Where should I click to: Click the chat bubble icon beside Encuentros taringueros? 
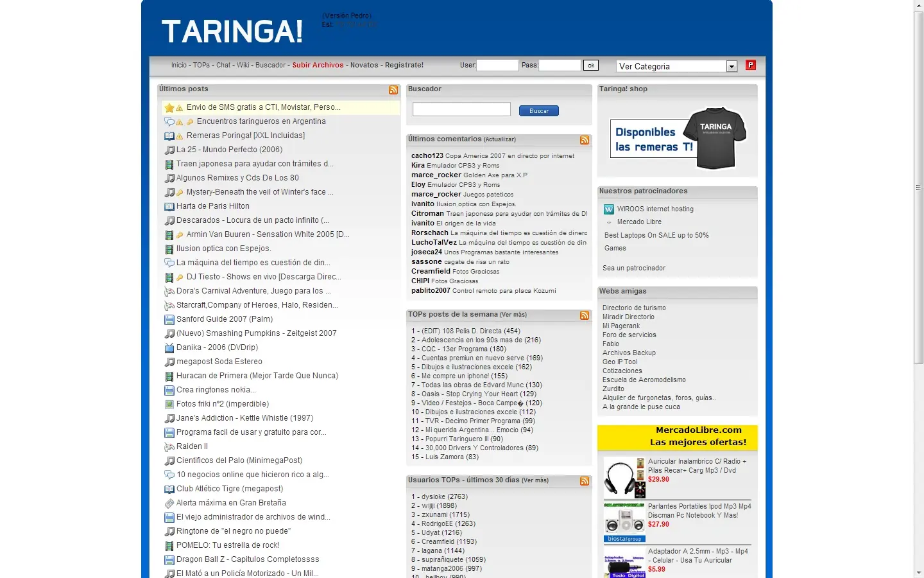[169, 122]
